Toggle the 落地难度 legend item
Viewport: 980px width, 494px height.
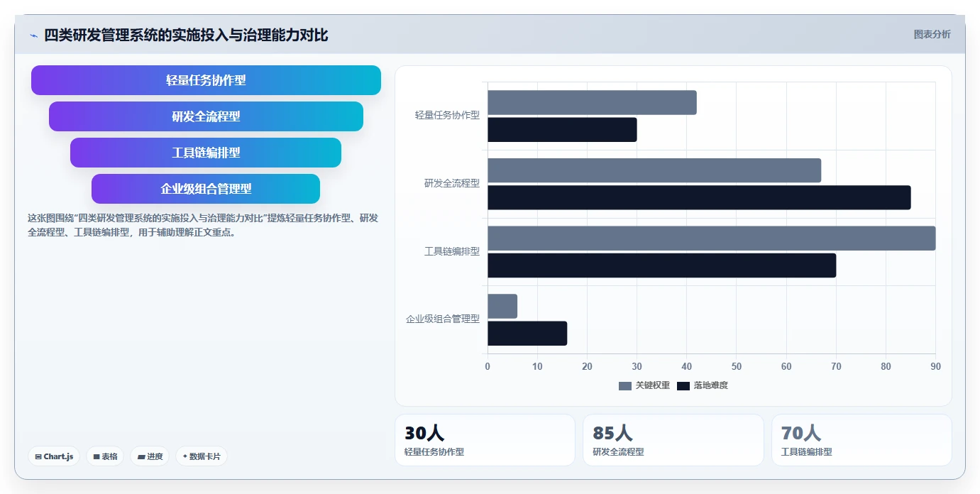(703, 385)
